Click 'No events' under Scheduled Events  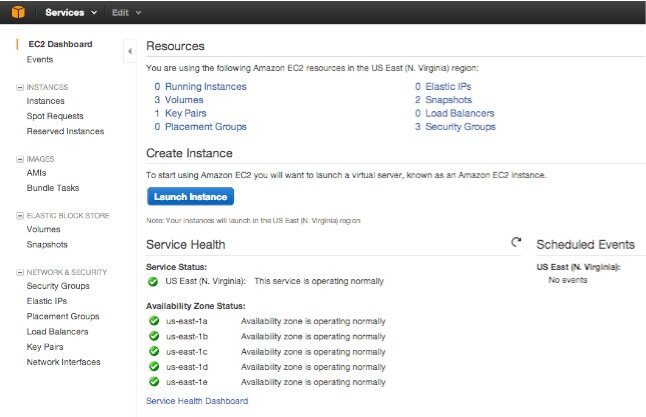(568, 280)
